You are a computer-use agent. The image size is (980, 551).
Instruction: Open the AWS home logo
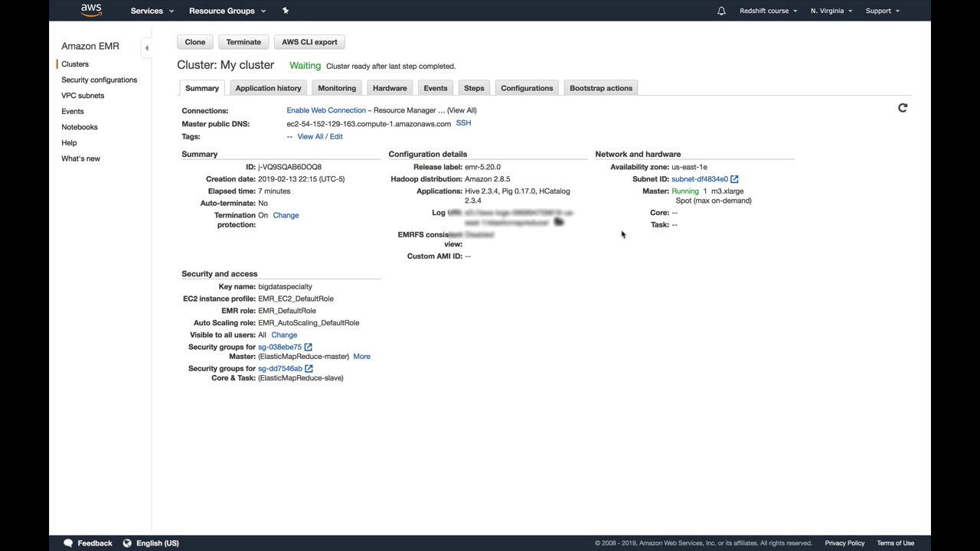point(91,10)
